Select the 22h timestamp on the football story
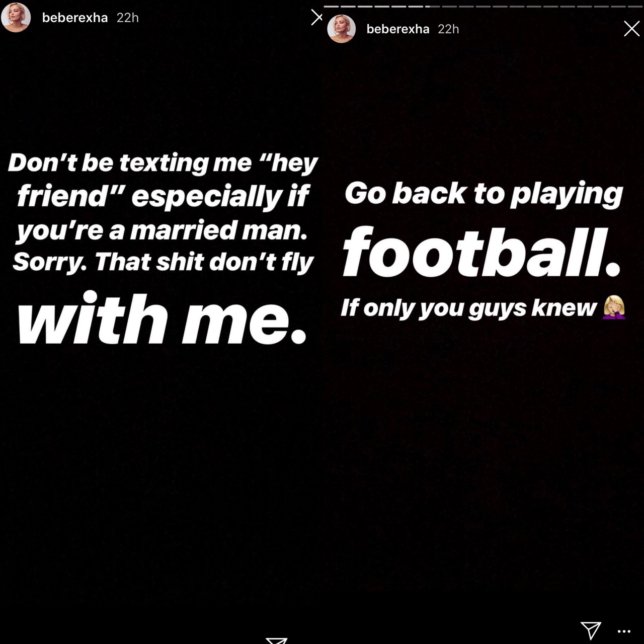 pyautogui.click(x=448, y=29)
